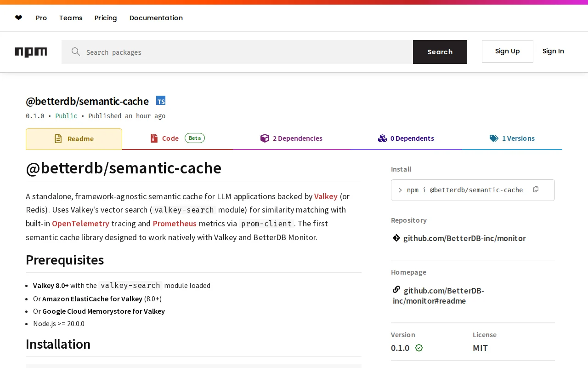The height and width of the screenshot is (368, 588).
Task: Open the Teams menu item
Action: tap(71, 18)
